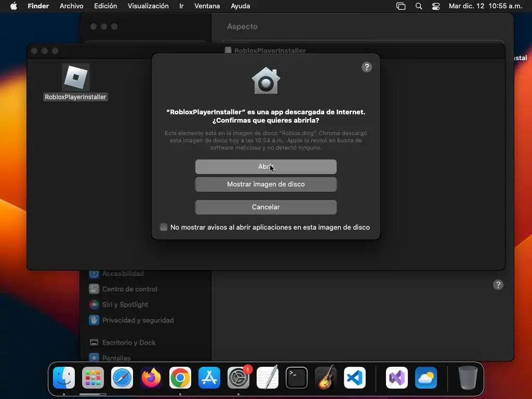Click the Gatekeeper house security icon
The image size is (532, 399).
(265, 81)
